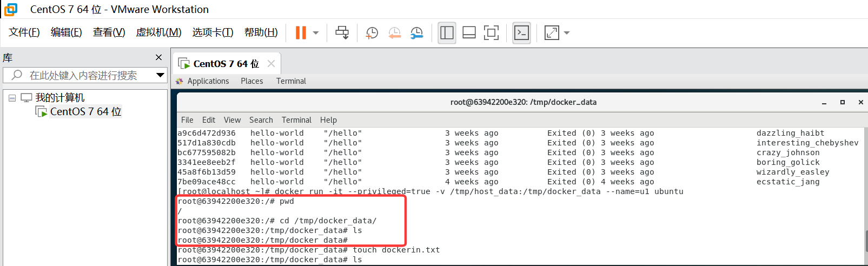Open the GNOME top bar Terminal menu

pos(291,81)
